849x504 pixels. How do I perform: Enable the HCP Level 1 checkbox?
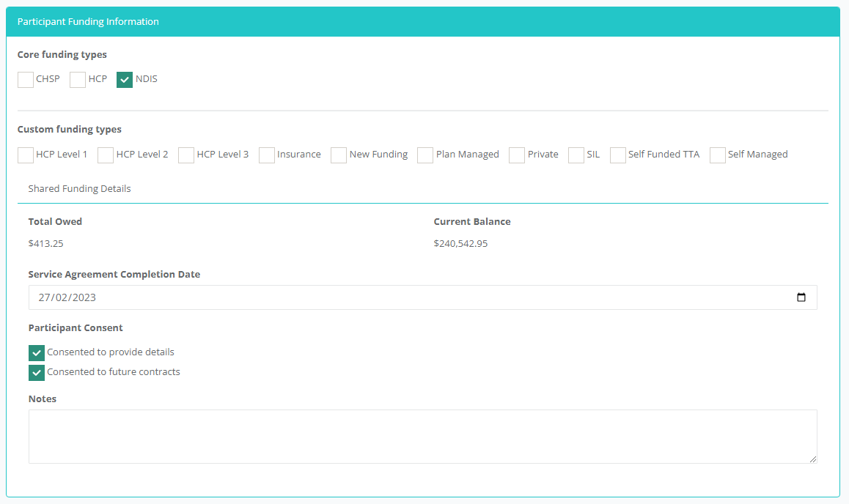[x=26, y=155]
